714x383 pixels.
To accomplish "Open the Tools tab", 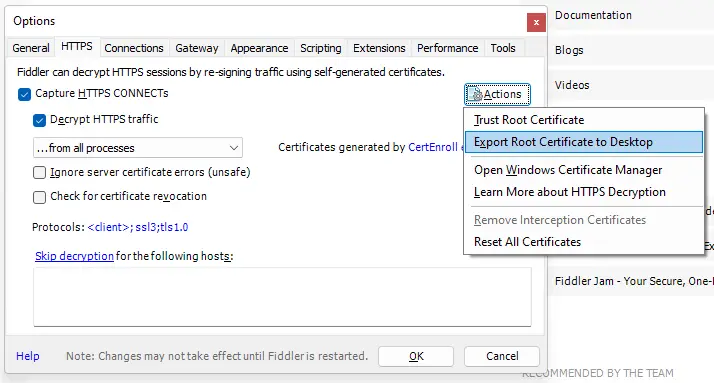I will pos(503,48).
